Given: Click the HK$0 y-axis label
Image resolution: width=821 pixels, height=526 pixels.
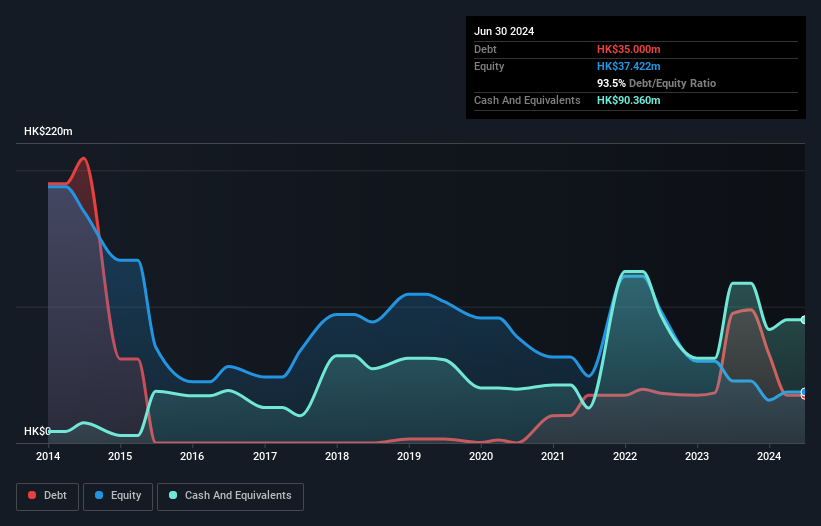Looking at the screenshot, I should tap(37, 431).
